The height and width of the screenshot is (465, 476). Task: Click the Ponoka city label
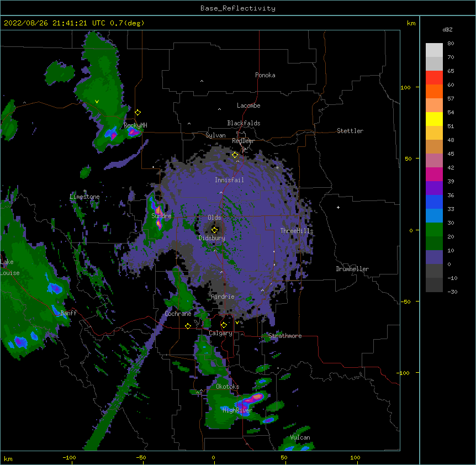[x=265, y=75]
